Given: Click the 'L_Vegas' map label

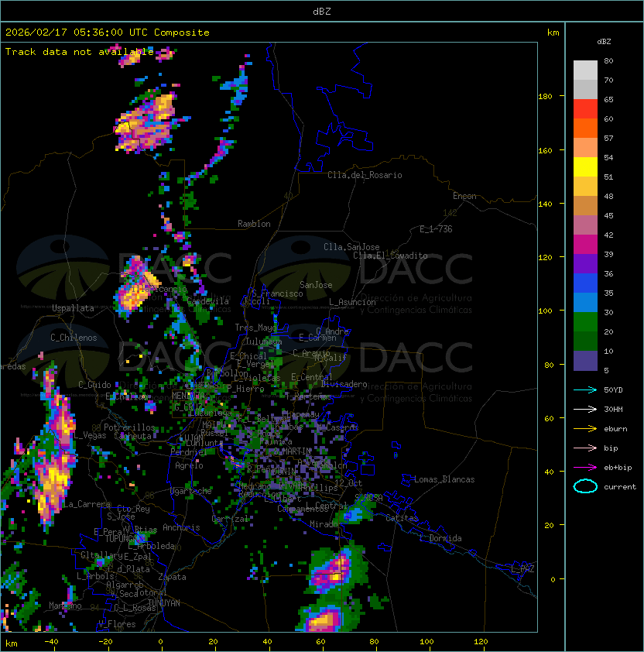Looking at the screenshot, I should point(90,435).
